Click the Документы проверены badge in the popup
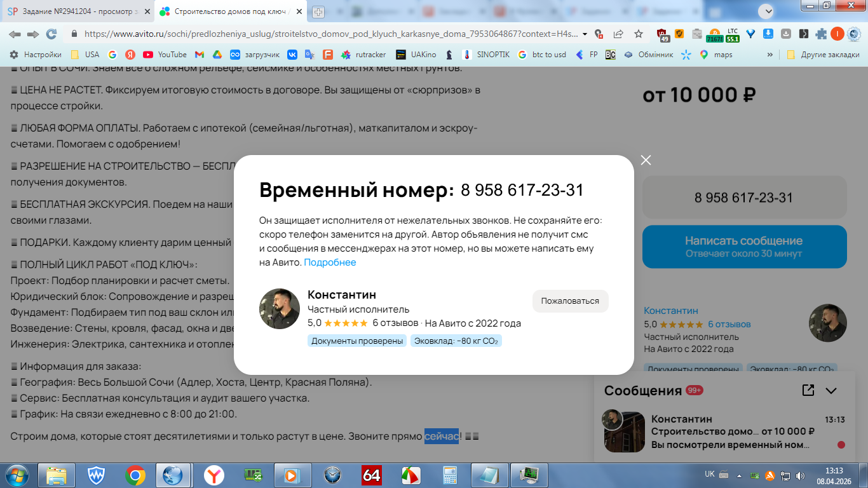 pos(357,341)
